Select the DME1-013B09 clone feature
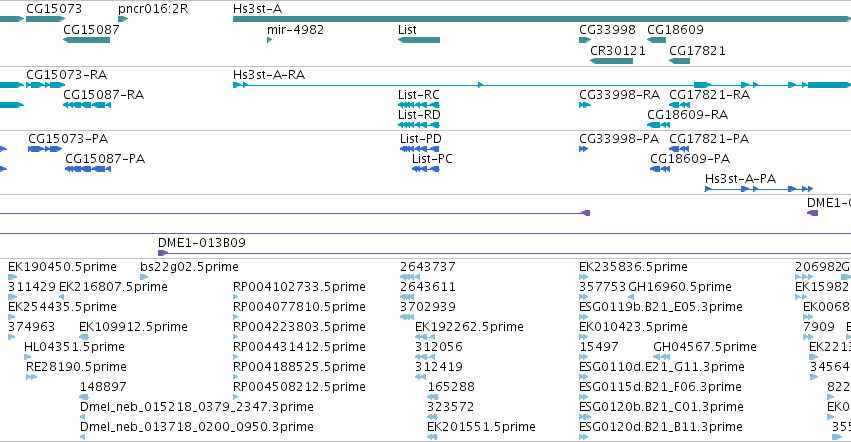 click(504, 253)
